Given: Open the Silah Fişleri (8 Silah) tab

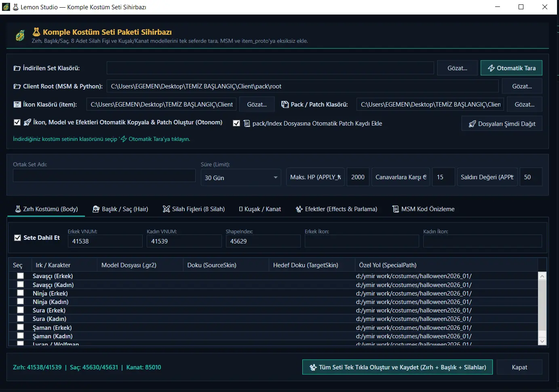Looking at the screenshot, I should pyautogui.click(x=194, y=209).
